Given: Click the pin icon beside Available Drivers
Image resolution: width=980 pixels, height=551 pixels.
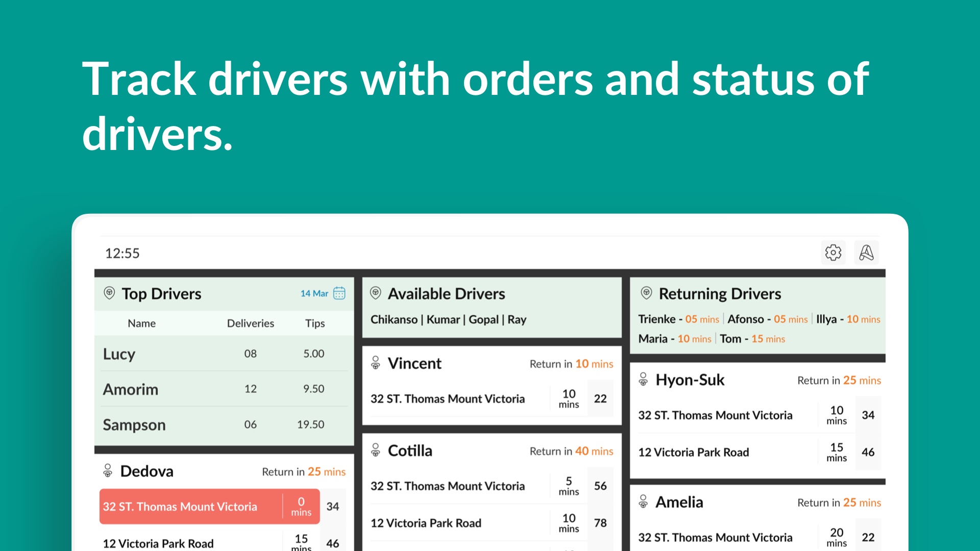Looking at the screenshot, I should [376, 293].
